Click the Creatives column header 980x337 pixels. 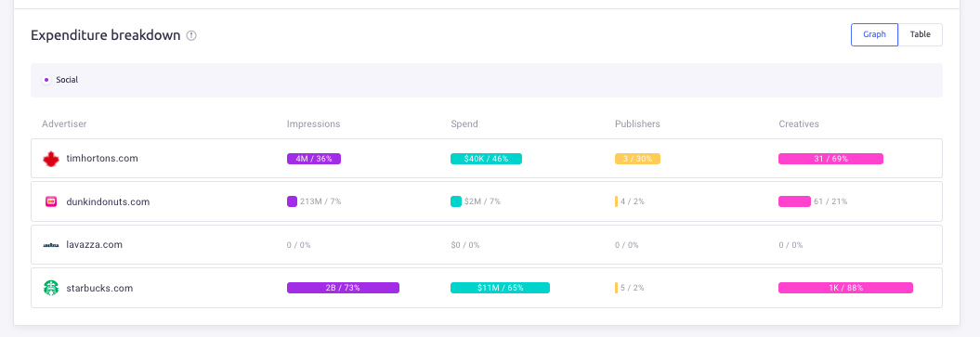pos(798,124)
